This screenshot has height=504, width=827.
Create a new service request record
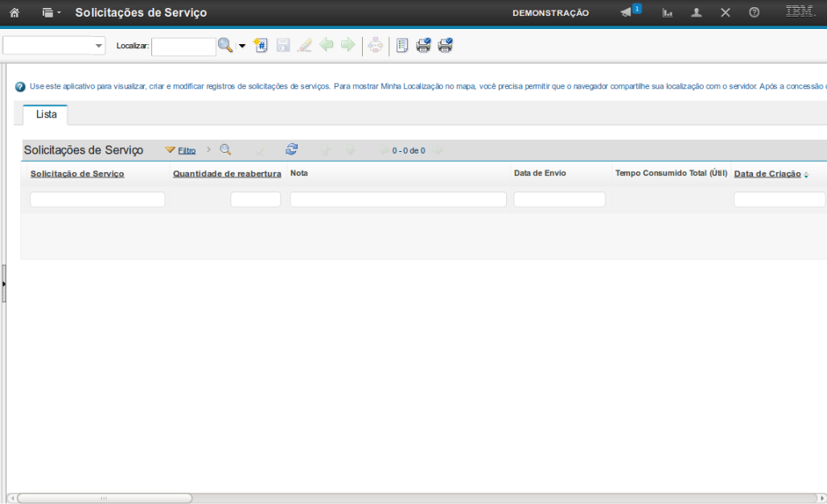point(261,46)
